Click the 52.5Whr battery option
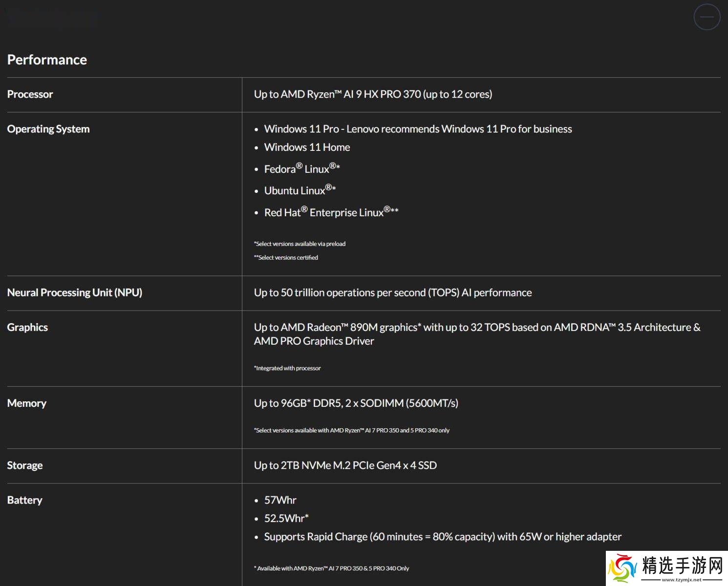Image resolution: width=728 pixels, height=586 pixels. pos(286,519)
